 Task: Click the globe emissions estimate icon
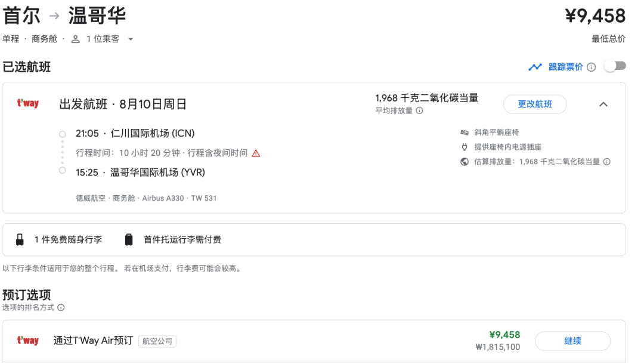(465, 162)
